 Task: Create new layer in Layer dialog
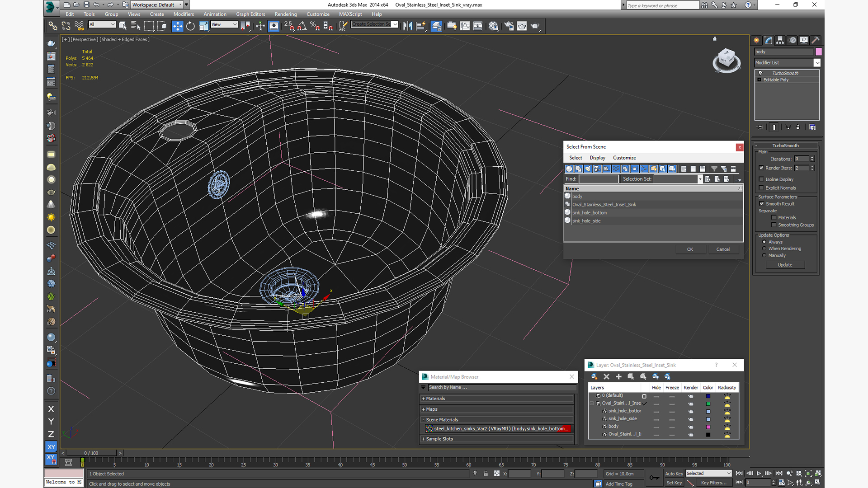pos(594,376)
